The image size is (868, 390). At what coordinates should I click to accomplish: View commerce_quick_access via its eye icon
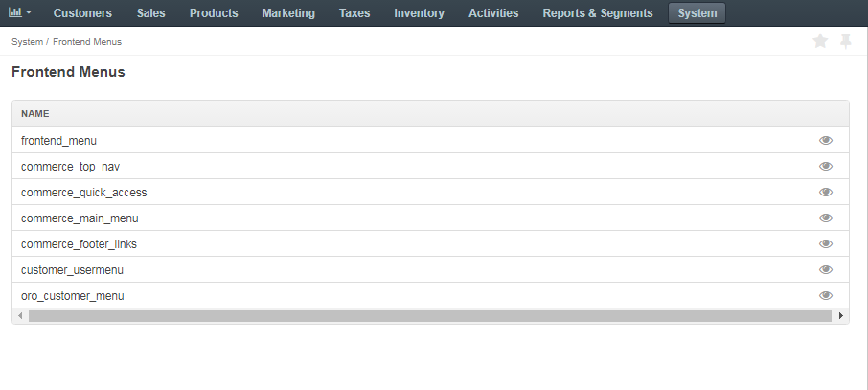826,192
